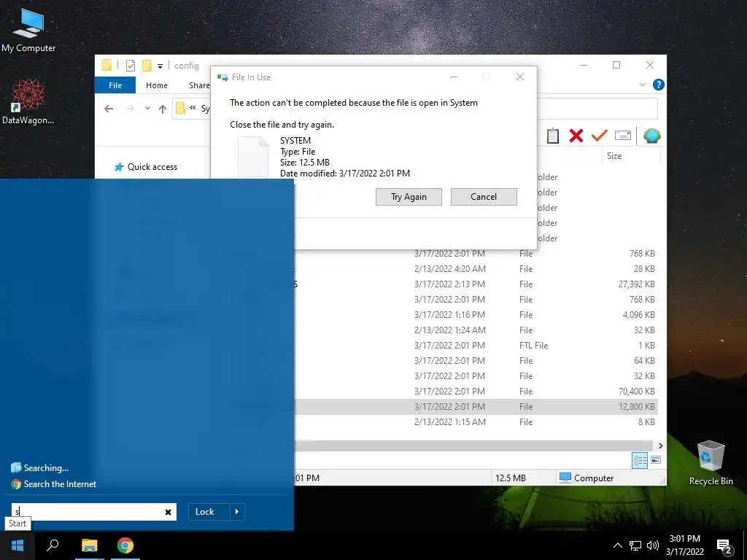The height and width of the screenshot is (560, 747).
Task: Click the clipboard paste toolbar icon
Action: coord(553,136)
